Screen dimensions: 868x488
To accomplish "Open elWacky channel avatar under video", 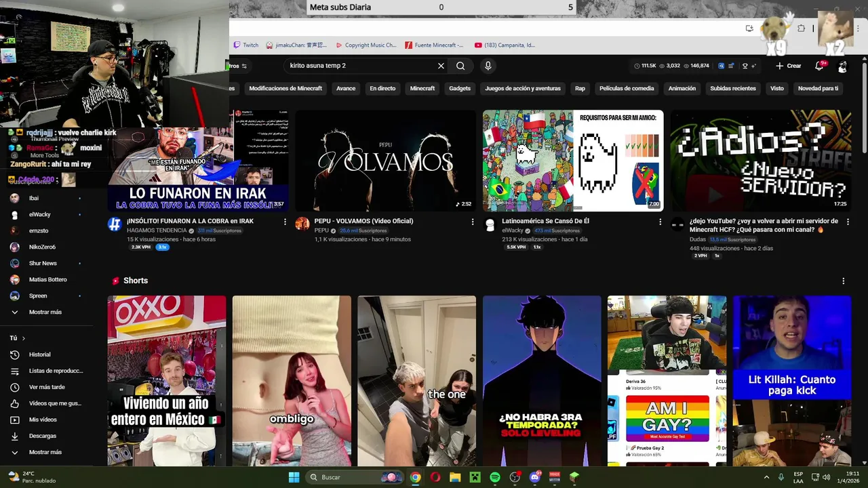I will point(490,224).
